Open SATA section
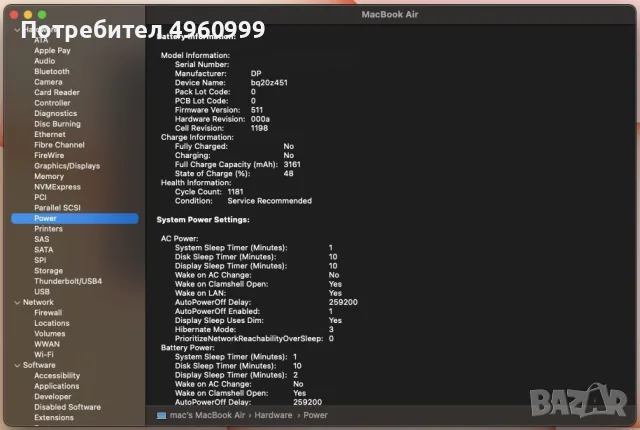 tap(44, 250)
